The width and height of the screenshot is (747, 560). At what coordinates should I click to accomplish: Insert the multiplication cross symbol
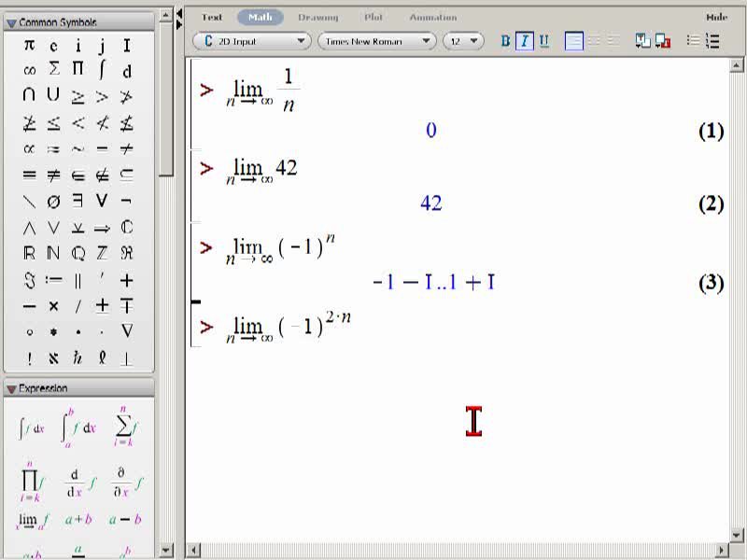coord(53,306)
